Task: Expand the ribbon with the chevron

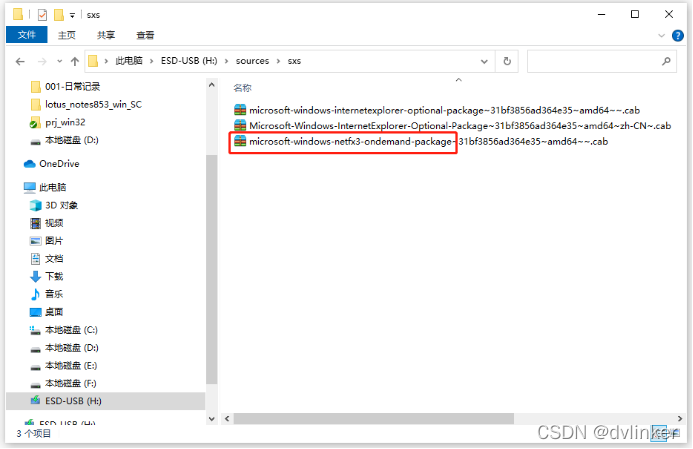Action: click(x=662, y=35)
